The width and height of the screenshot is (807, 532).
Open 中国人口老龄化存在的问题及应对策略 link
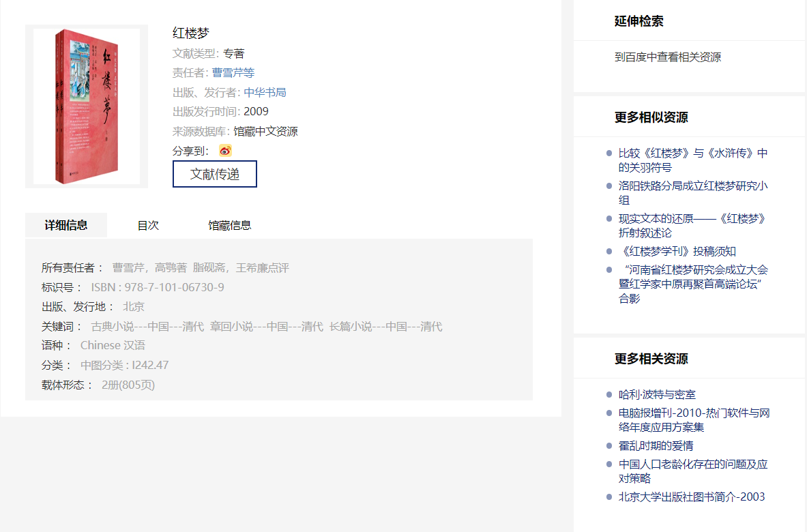(x=692, y=471)
